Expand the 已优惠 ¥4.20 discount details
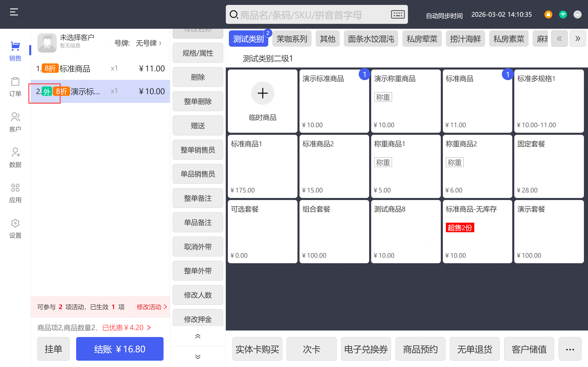The height and width of the screenshot is (367, 588). pos(126,328)
